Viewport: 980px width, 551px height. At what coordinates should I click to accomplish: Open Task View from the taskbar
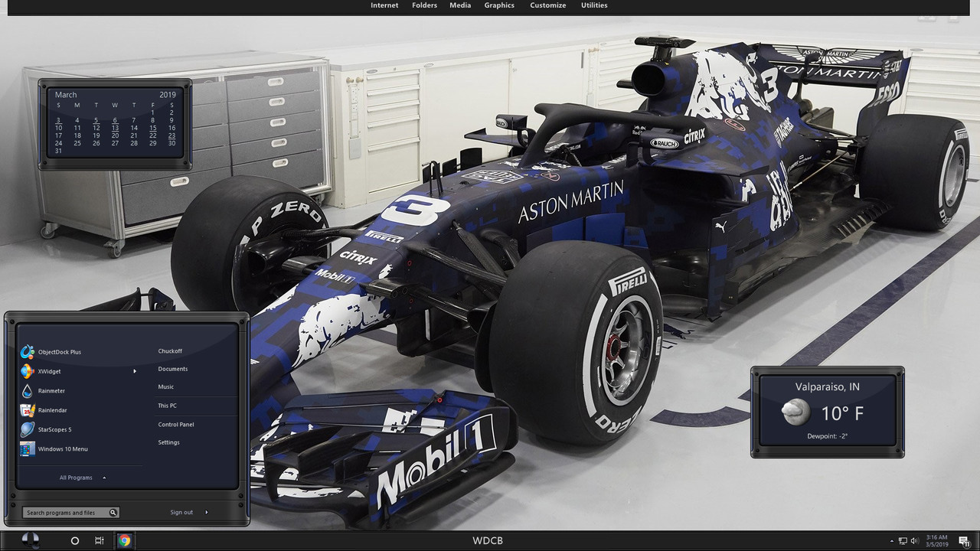coord(99,540)
